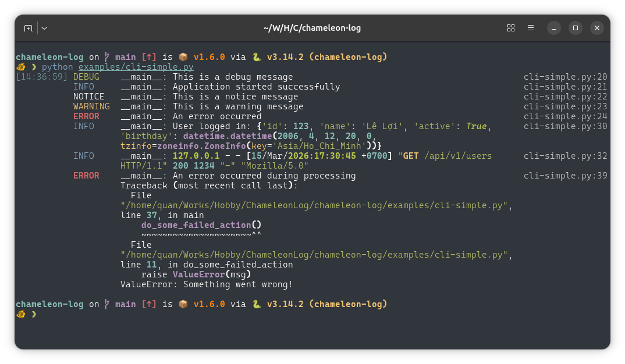Image resolution: width=625 pixels, height=364 pixels.
Task: Close the terminal window
Action: [596, 28]
